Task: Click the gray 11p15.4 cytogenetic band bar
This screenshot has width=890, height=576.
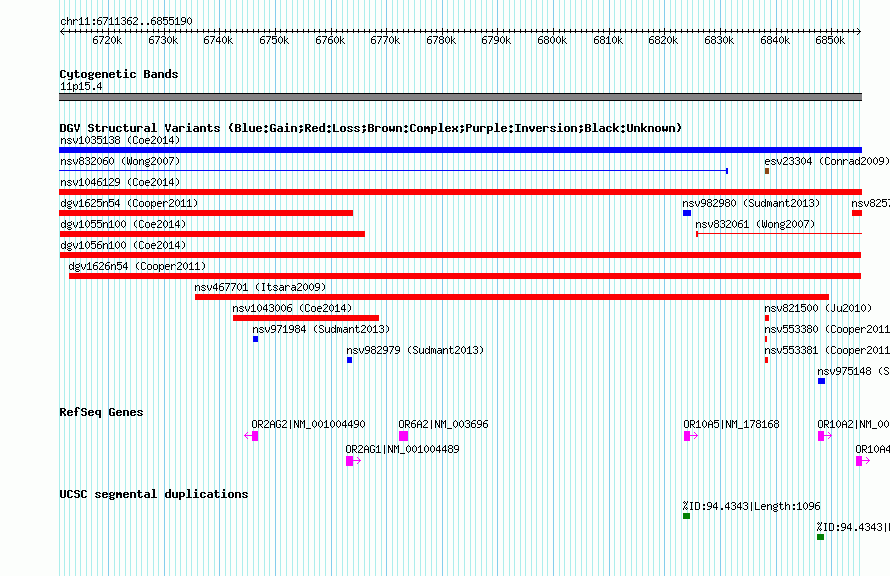Action: [460, 97]
